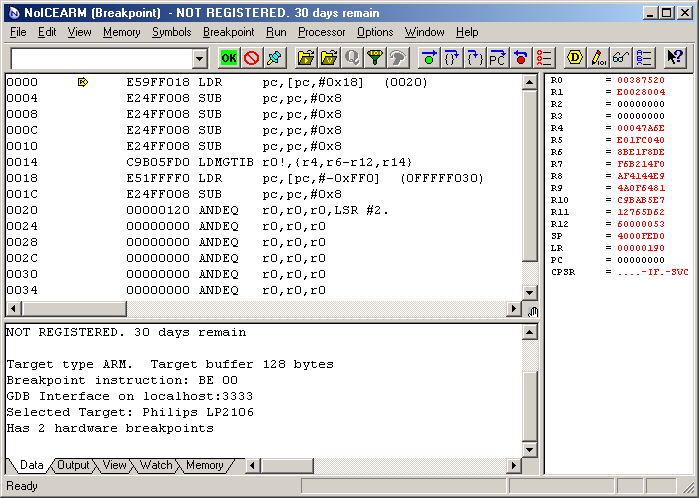
Task: Click disassembly horizontal scrollbar left arrow
Action: pyautogui.click(x=13, y=308)
